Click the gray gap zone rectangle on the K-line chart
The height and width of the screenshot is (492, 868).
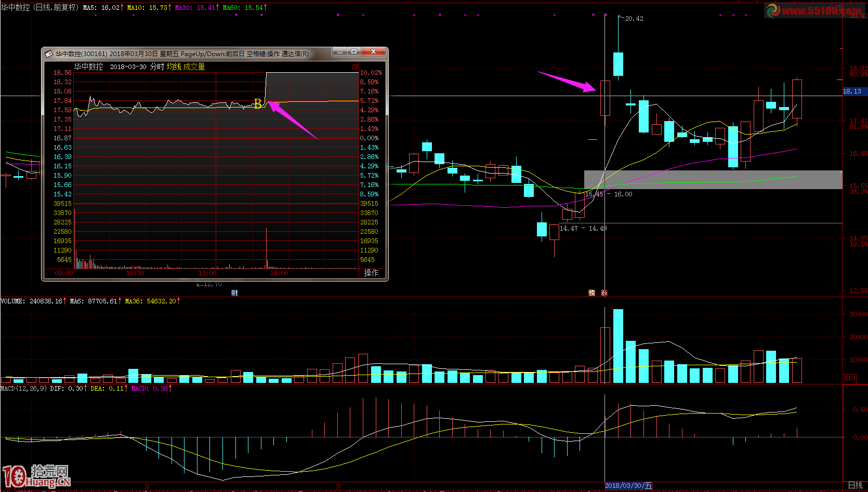[713, 180]
